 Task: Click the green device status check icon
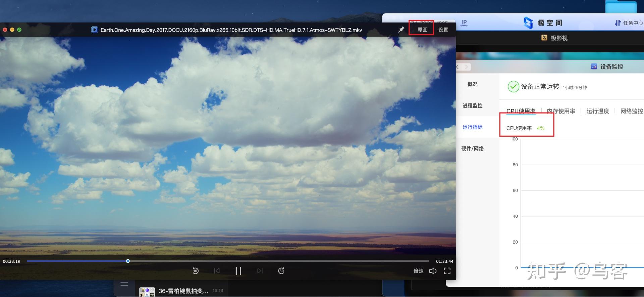(513, 87)
